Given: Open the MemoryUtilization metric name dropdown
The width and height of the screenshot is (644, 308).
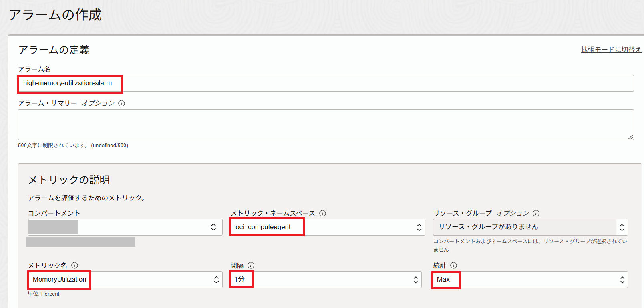Looking at the screenshot, I should (125, 280).
